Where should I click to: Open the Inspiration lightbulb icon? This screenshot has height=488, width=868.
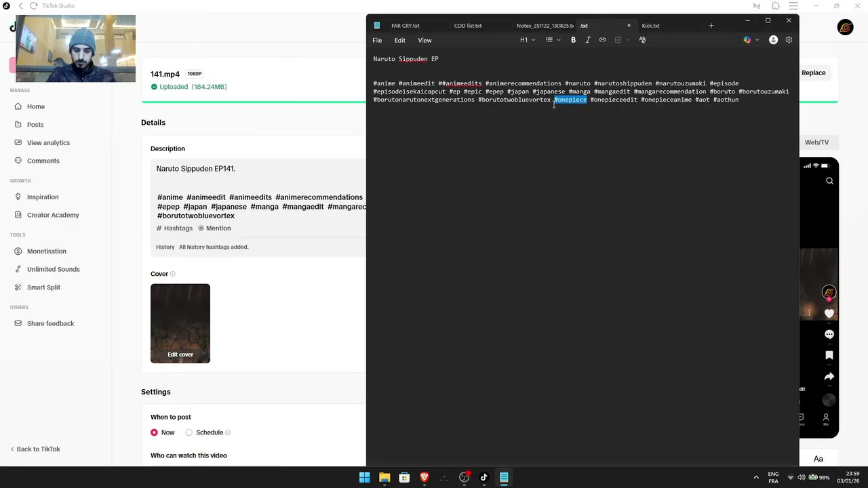pos(19,197)
